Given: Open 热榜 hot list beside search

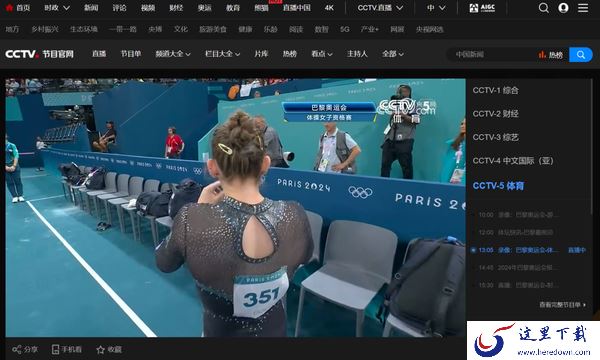Looking at the screenshot, I should click(551, 55).
